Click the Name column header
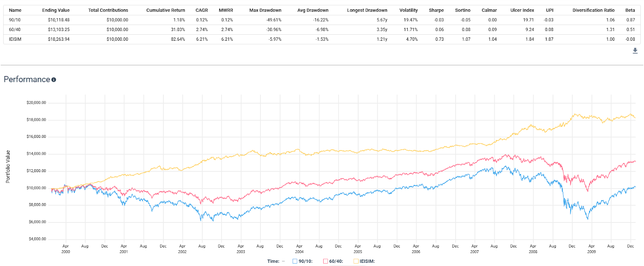Viewport: 644px width, 266px height. click(x=15, y=10)
